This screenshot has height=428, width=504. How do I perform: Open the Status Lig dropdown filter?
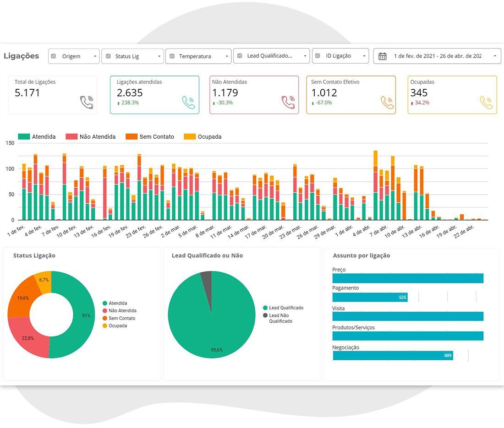pos(133,56)
